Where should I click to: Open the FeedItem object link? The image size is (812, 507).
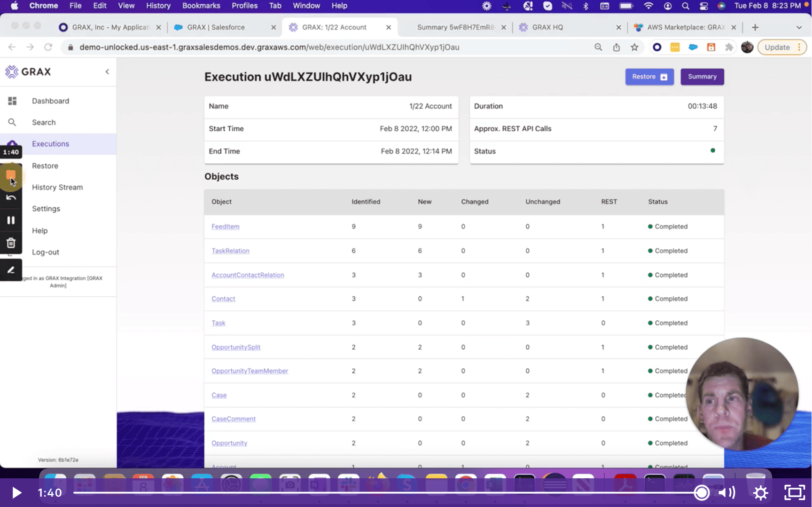pos(225,226)
